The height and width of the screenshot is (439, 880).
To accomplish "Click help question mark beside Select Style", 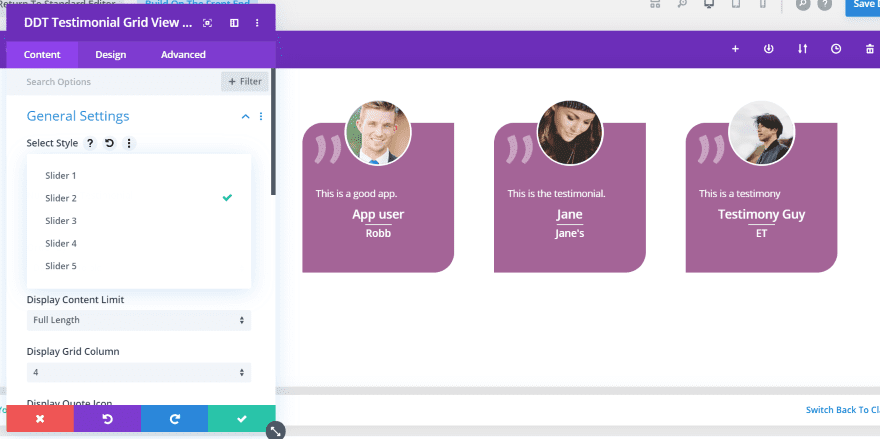I will click(x=90, y=143).
